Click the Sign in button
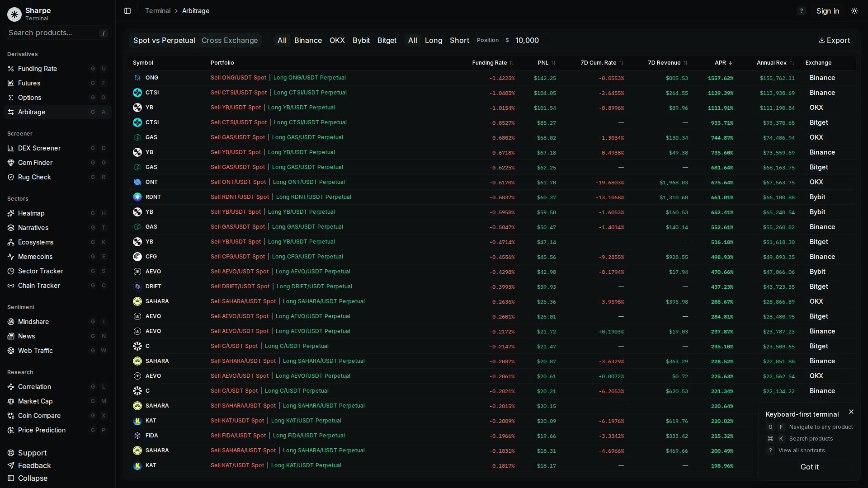This screenshot has height=488, width=868. pyautogui.click(x=827, y=11)
